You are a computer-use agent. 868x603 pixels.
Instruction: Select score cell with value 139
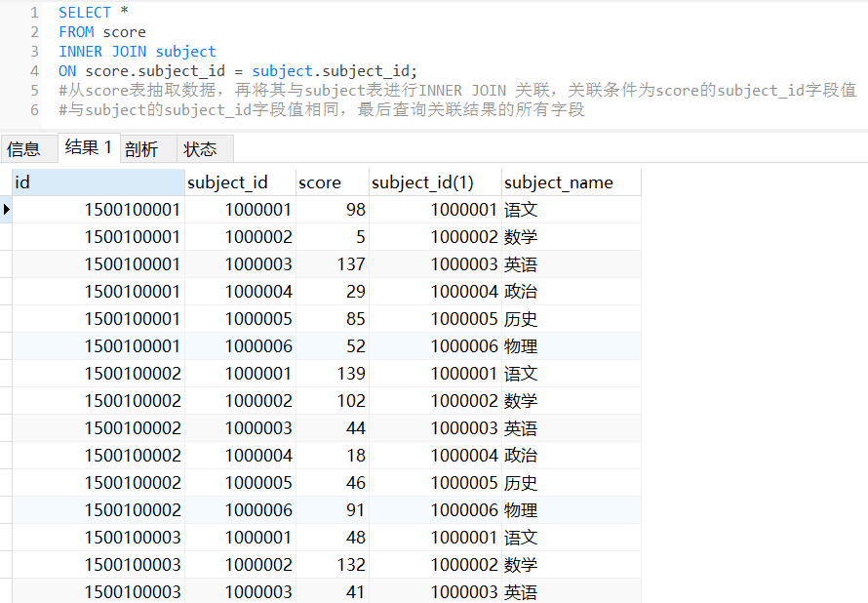(x=333, y=373)
